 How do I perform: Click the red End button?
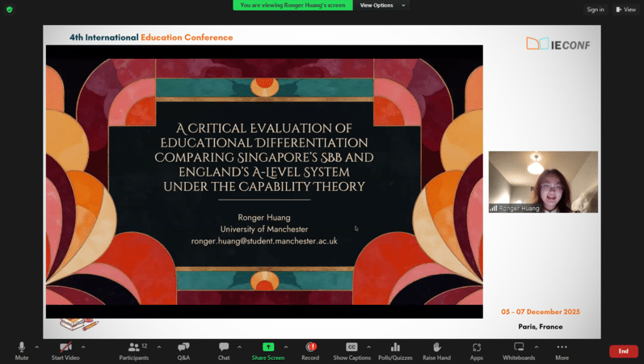[x=623, y=351]
